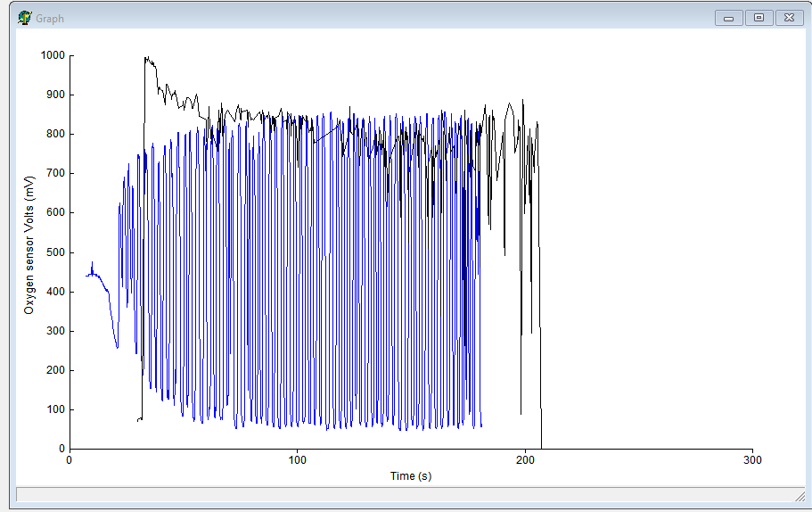
Task: Click the 700 y-axis tick label
Action: (56, 173)
